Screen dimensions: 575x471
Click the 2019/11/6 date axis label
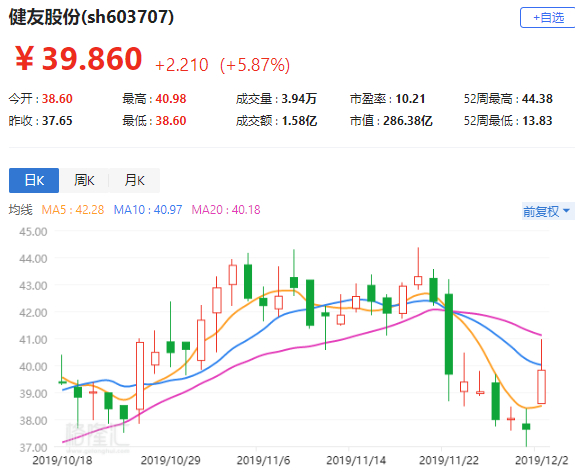click(263, 460)
